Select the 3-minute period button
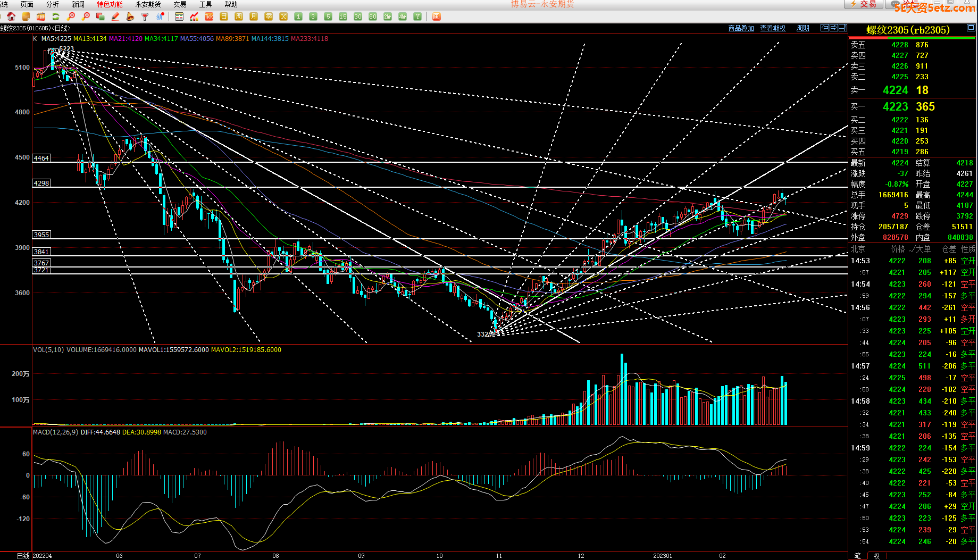Viewport: 978px width, 560px height. click(313, 16)
